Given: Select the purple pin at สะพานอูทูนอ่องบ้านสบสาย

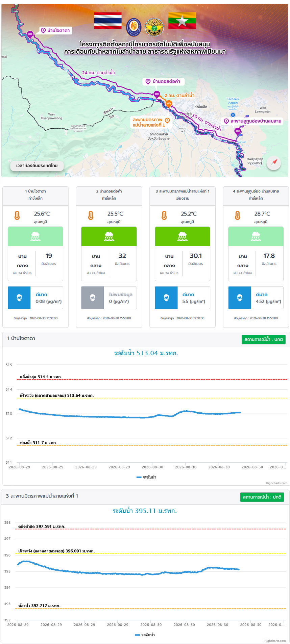Looking at the screenshot, I should point(238,131).
